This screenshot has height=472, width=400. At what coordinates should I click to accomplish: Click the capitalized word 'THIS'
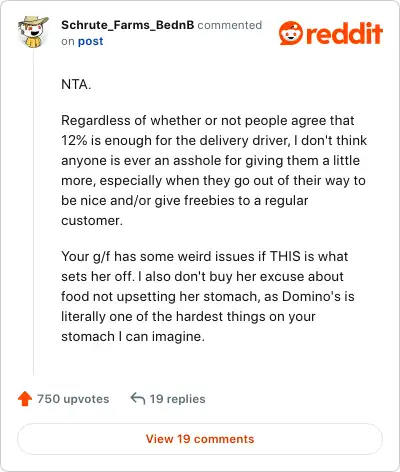pos(285,256)
